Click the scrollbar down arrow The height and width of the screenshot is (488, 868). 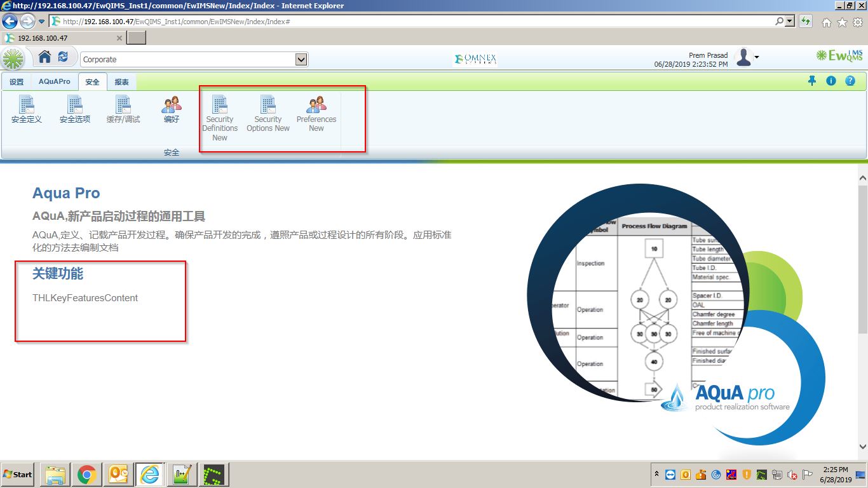click(862, 447)
